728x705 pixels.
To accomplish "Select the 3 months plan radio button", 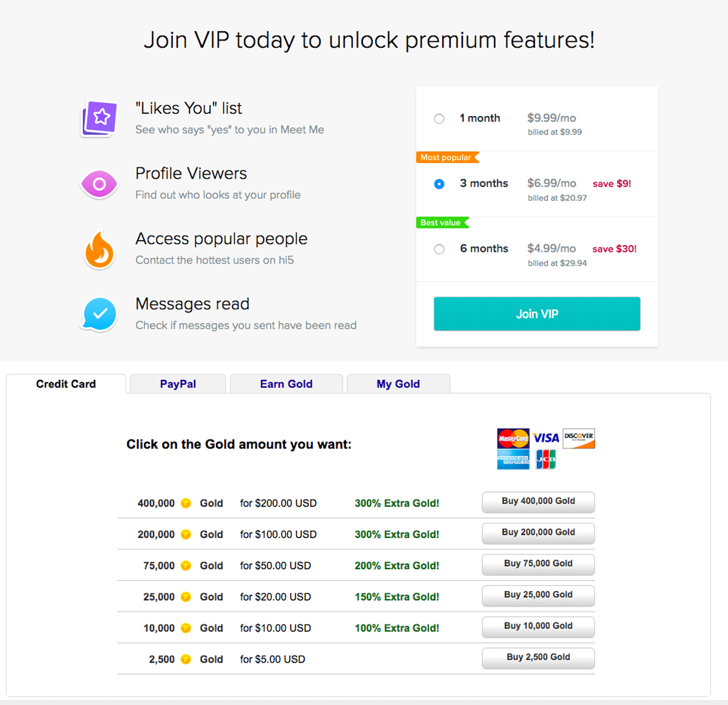I will (x=439, y=184).
